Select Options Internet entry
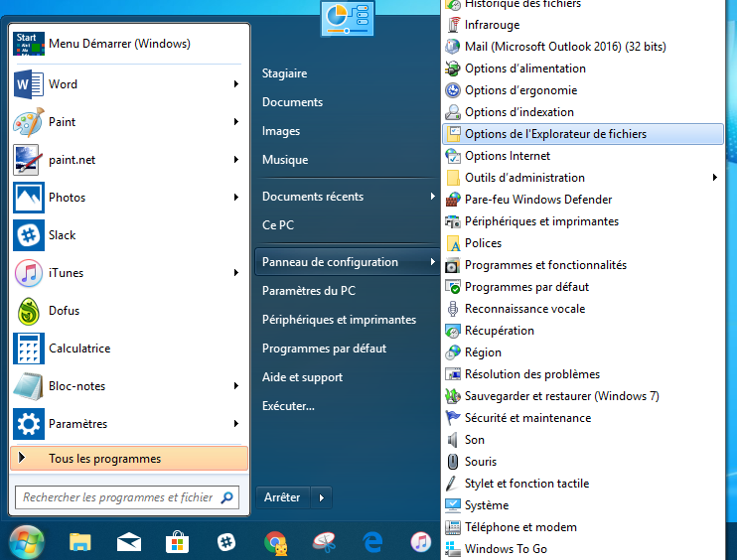Image resolution: width=737 pixels, height=560 pixels. (x=583, y=156)
